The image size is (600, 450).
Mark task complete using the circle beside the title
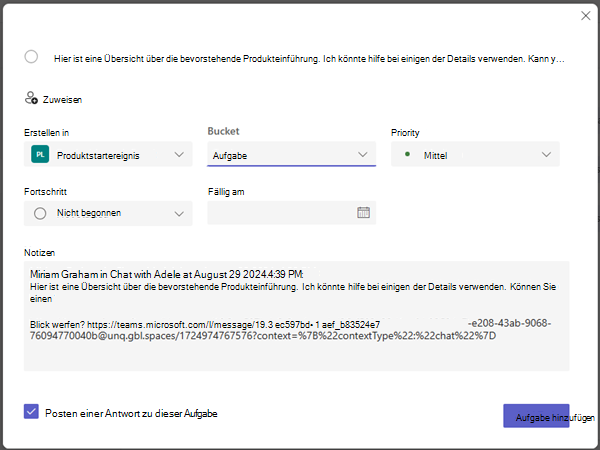[x=31, y=57]
